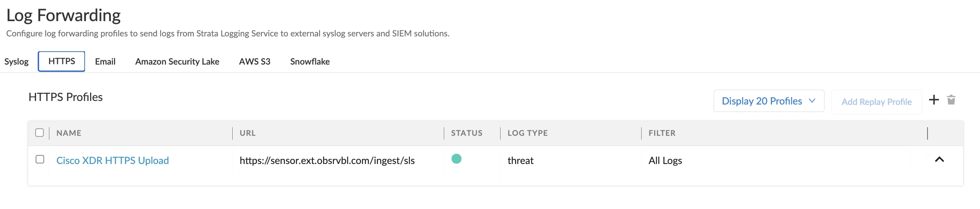Image resolution: width=980 pixels, height=209 pixels.
Task: Click the trash can delete icon
Action: tap(951, 100)
